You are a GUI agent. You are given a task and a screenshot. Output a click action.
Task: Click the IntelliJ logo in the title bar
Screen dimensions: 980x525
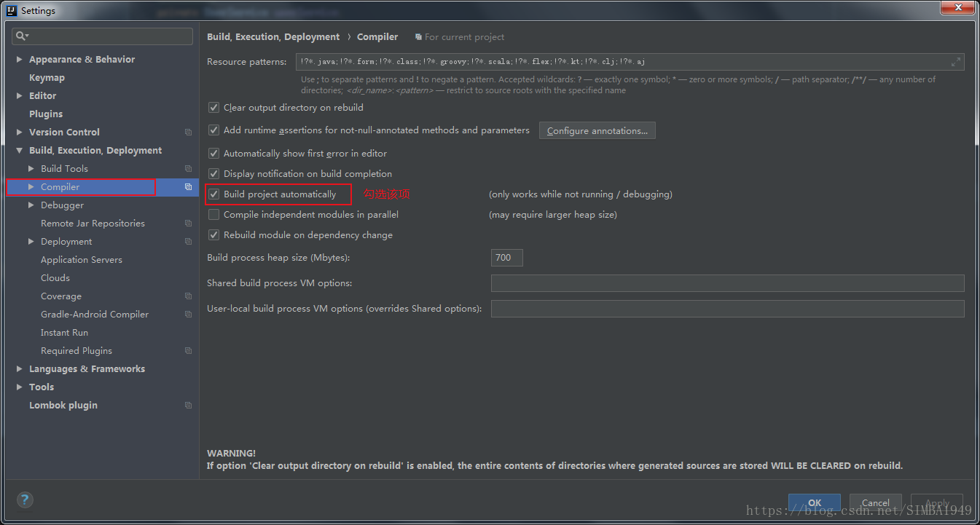11,10
